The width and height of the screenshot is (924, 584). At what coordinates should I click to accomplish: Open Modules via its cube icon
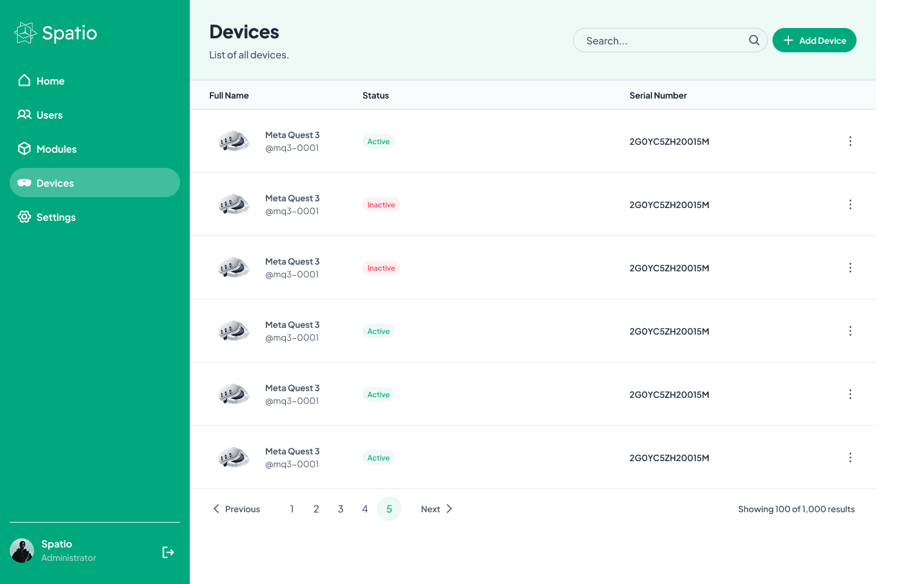[24, 148]
